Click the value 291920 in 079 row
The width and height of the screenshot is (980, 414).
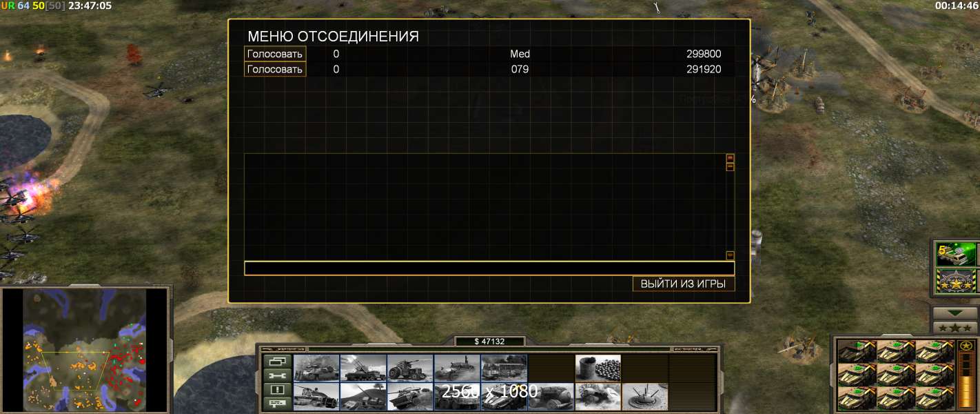704,69
